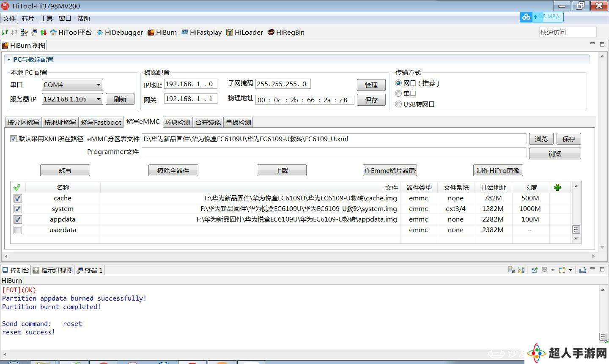Maximize the console panel
This screenshot has height=364, width=609.
pos(602,269)
